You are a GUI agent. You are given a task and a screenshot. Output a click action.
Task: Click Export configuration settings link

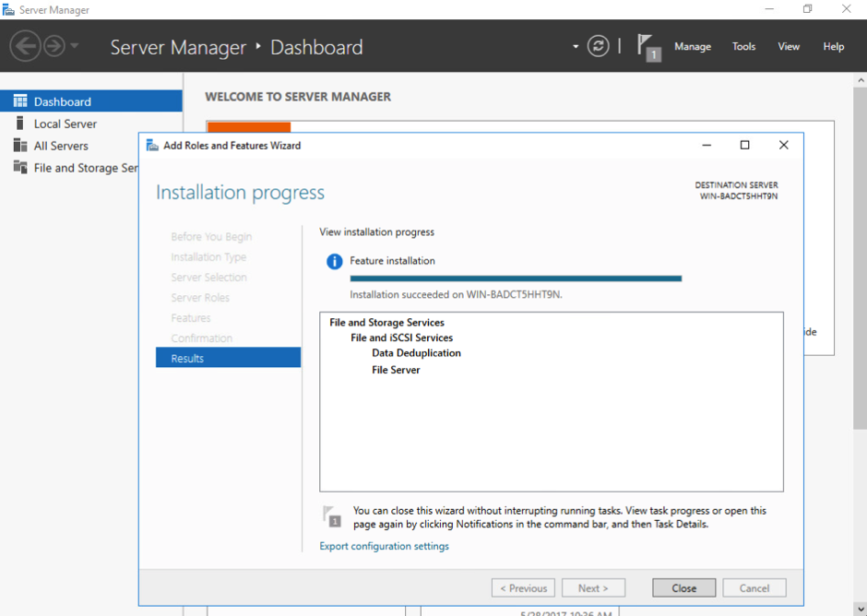(385, 546)
